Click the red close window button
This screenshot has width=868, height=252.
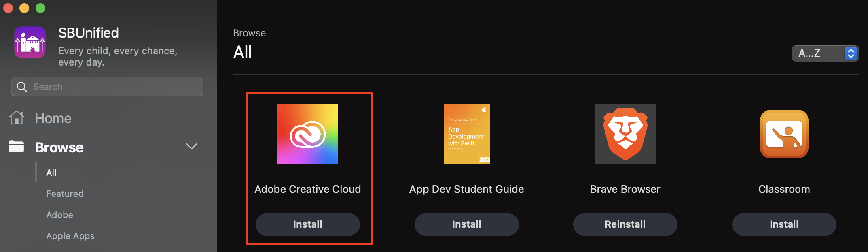coord(8,8)
